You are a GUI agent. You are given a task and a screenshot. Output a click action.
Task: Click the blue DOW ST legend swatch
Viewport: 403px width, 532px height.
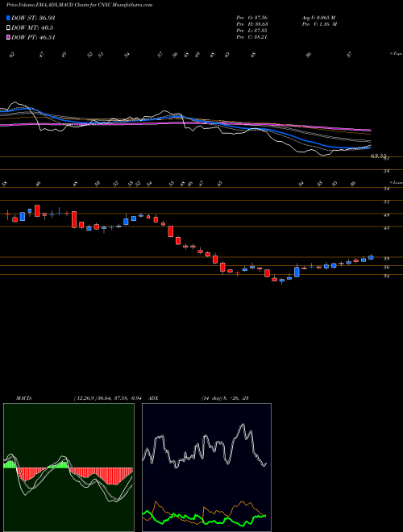pyautogui.click(x=8, y=18)
